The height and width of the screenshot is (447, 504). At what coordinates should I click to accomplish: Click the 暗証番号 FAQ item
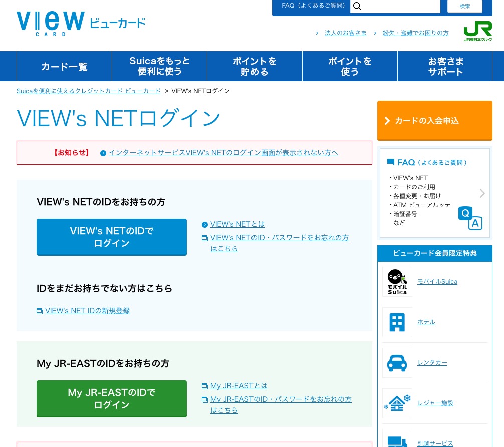[405, 214]
